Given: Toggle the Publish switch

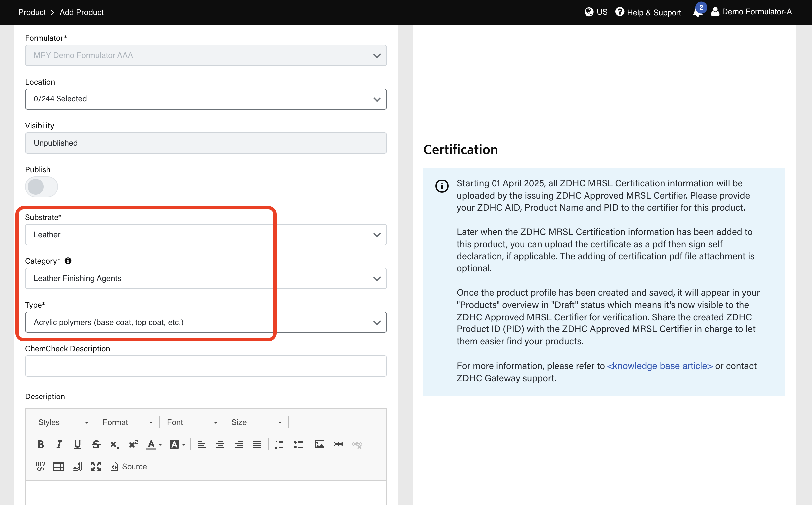Looking at the screenshot, I should [x=42, y=187].
